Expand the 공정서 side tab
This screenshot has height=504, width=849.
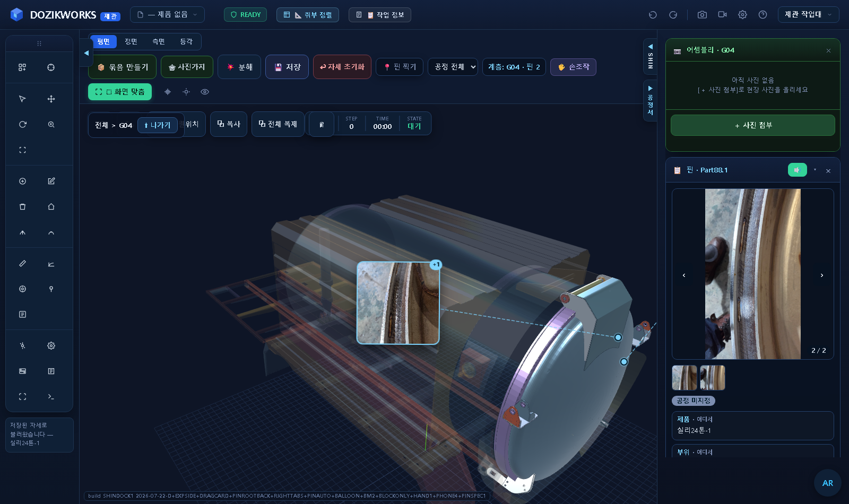coord(650,100)
